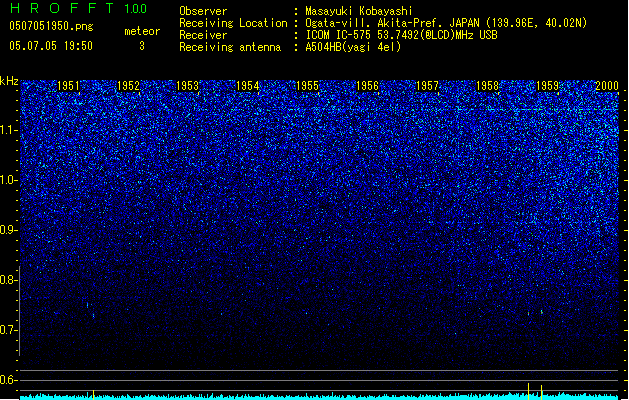Screen dimensions: 629x400
Task: Click the 2000 time marker
Action: pos(607,86)
